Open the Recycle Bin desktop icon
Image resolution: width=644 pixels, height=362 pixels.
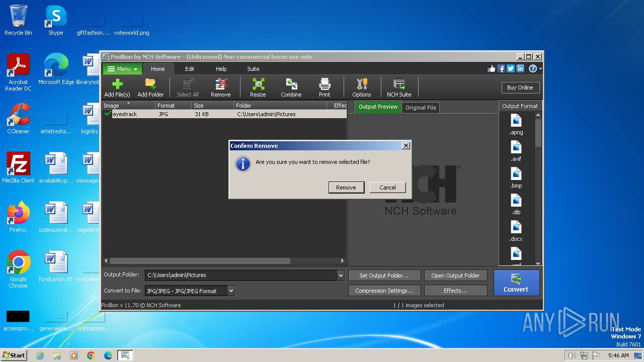(18, 21)
